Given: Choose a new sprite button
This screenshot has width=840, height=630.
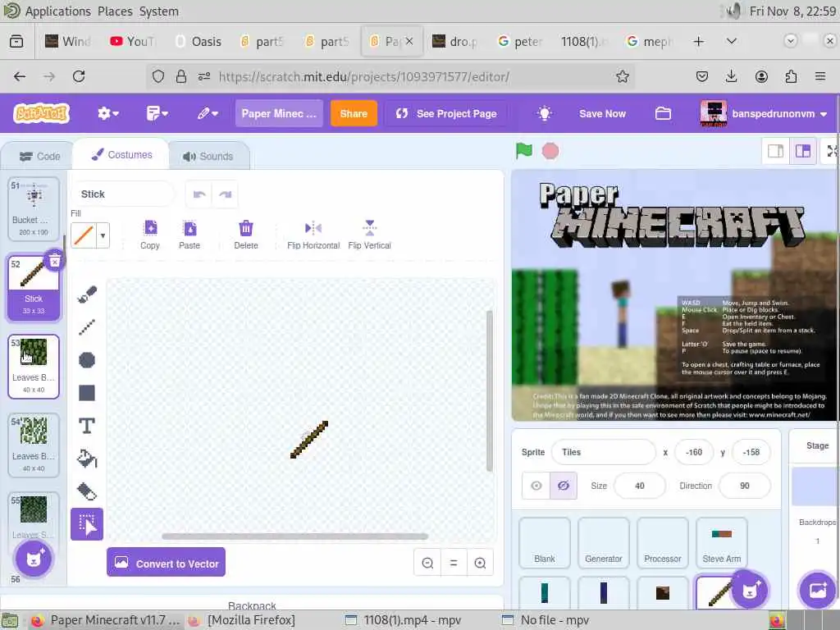Looking at the screenshot, I should click(x=750, y=590).
